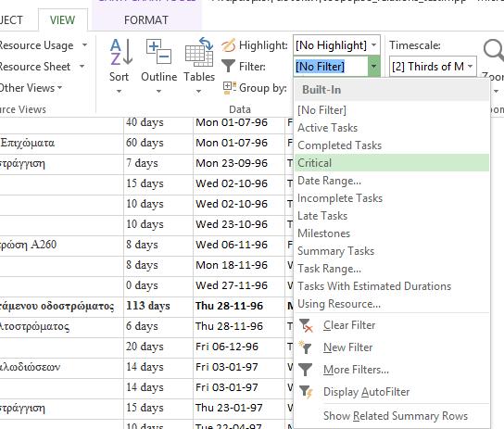Screen dimensions: 504x429
Task: Switch to the VIEW ribbon tab
Action: coord(62,20)
